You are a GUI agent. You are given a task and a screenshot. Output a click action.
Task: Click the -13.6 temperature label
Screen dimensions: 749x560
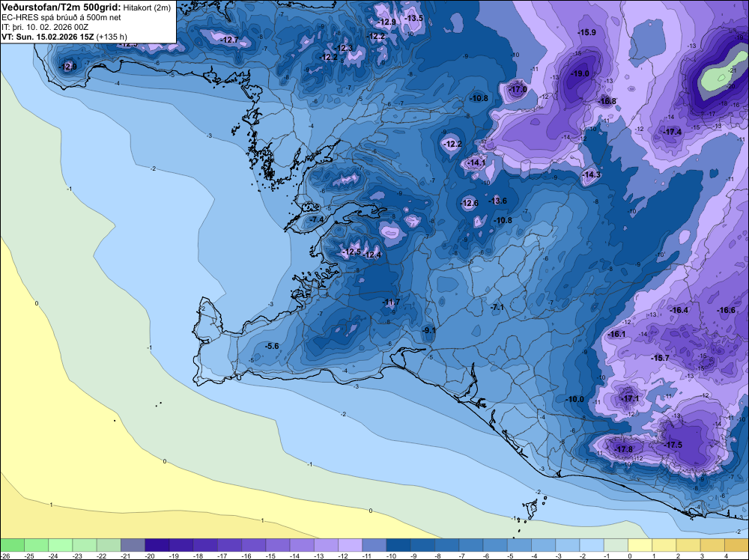click(x=498, y=201)
